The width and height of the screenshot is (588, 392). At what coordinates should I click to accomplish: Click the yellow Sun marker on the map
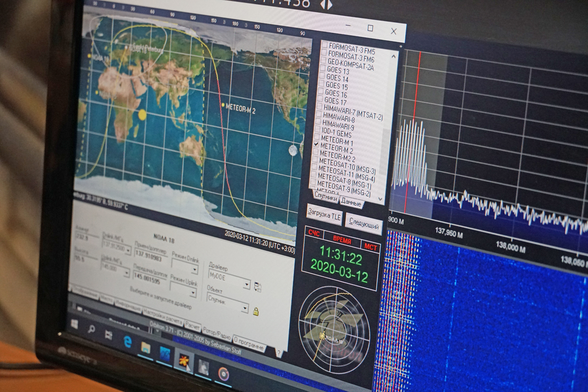[143, 115]
